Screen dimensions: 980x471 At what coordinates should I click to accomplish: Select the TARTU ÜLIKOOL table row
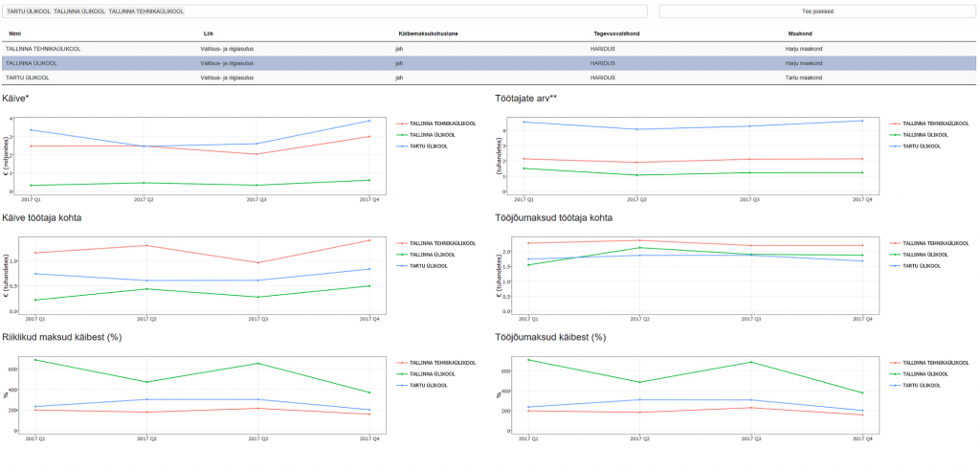(489, 78)
